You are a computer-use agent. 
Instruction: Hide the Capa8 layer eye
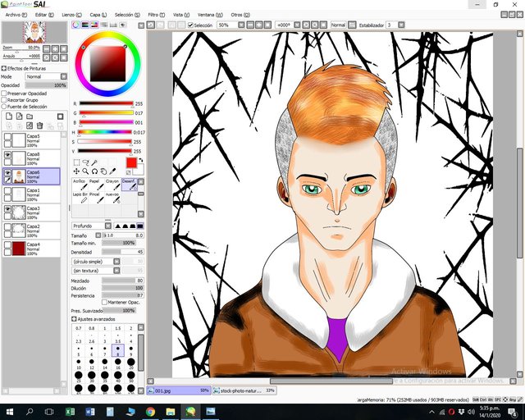coord(7,155)
